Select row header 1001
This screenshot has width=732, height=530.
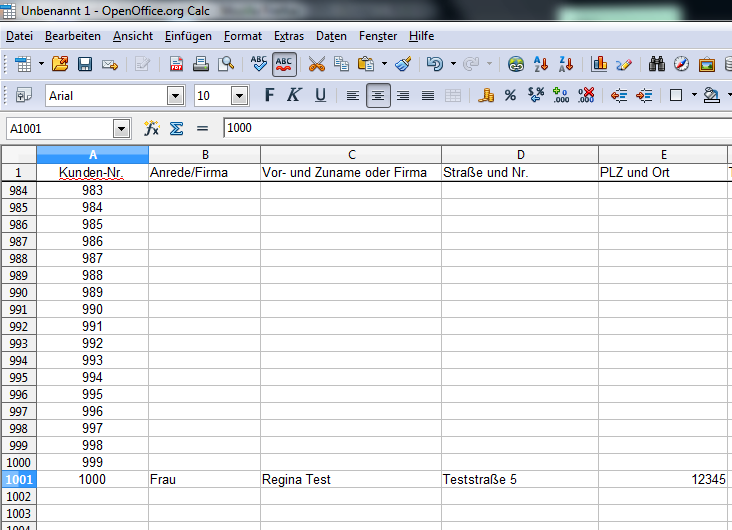coord(19,480)
